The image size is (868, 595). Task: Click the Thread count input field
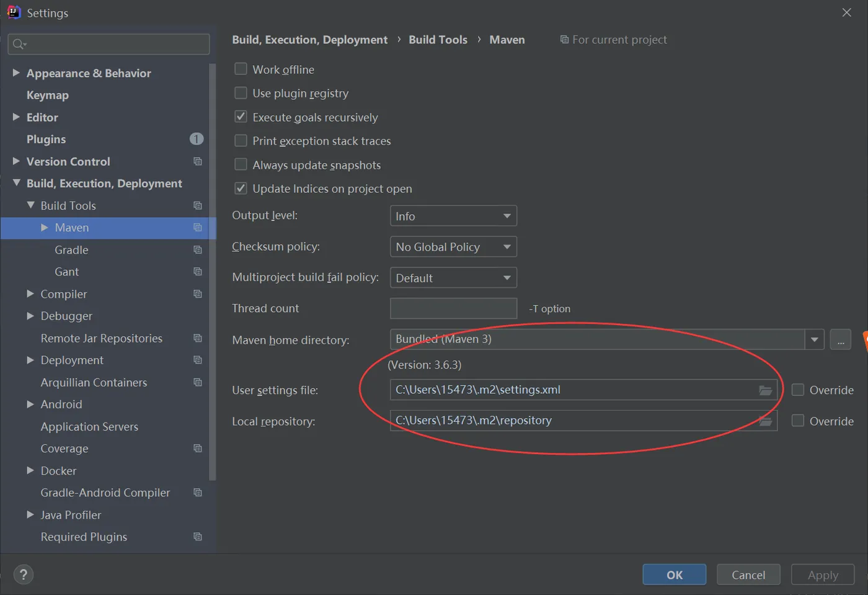pos(453,308)
